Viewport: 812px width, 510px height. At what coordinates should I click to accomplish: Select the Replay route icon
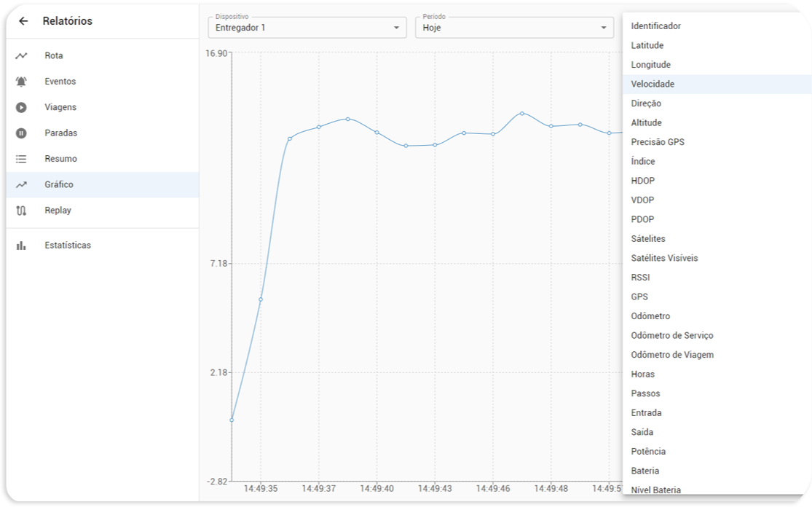[x=21, y=211]
